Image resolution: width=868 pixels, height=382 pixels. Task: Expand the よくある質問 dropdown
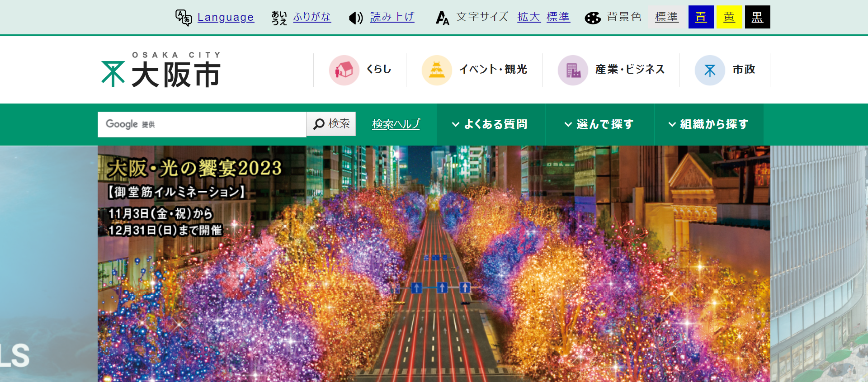[491, 124]
